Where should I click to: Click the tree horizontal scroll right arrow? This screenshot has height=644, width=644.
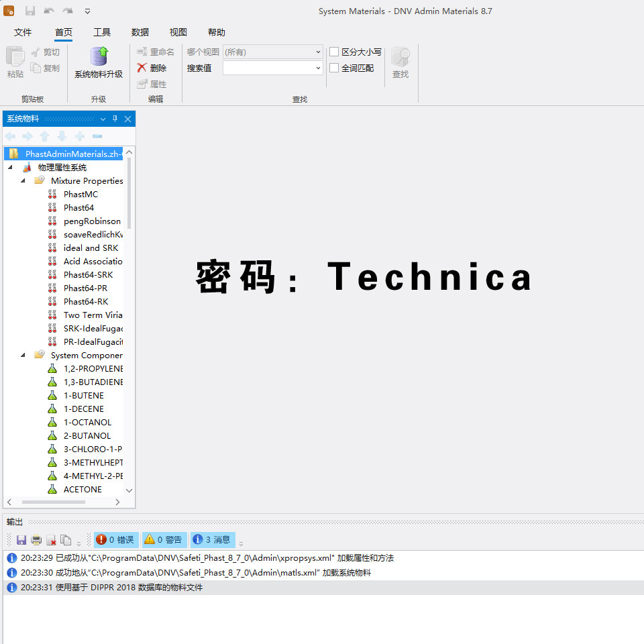[x=117, y=502]
